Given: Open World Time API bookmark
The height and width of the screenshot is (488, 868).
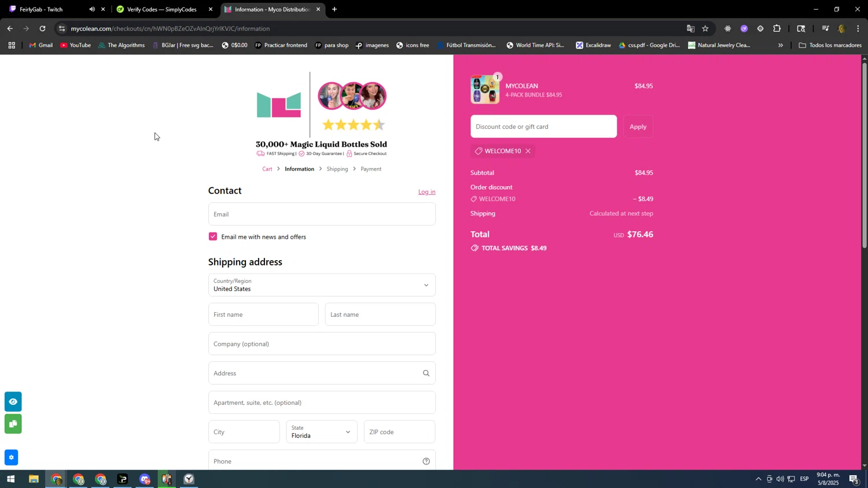Looking at the screenshot, I should pyautogui.click(x=535, y=45).
